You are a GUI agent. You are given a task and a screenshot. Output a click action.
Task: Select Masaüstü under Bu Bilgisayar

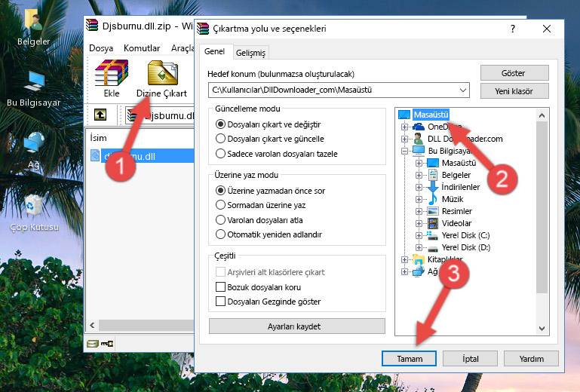tap(459, 163)
